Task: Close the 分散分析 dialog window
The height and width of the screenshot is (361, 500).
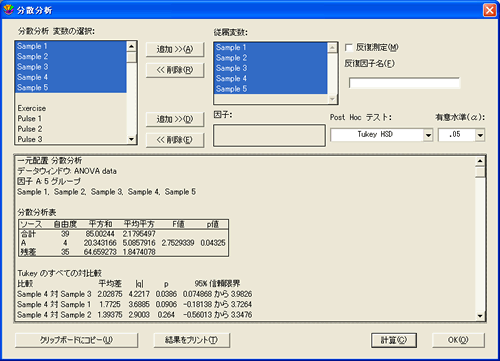Action: 489,10
